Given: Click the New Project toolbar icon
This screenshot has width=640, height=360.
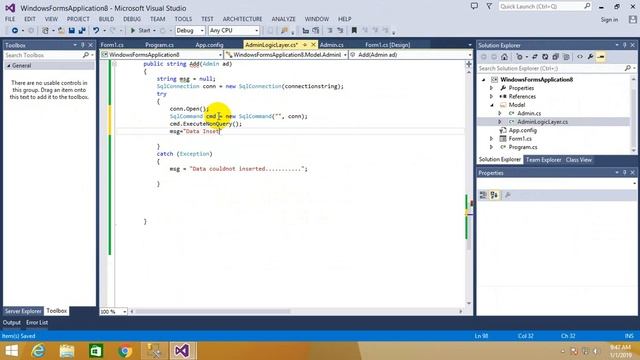Looking at the screenshot, I should [x=45, y=31].
